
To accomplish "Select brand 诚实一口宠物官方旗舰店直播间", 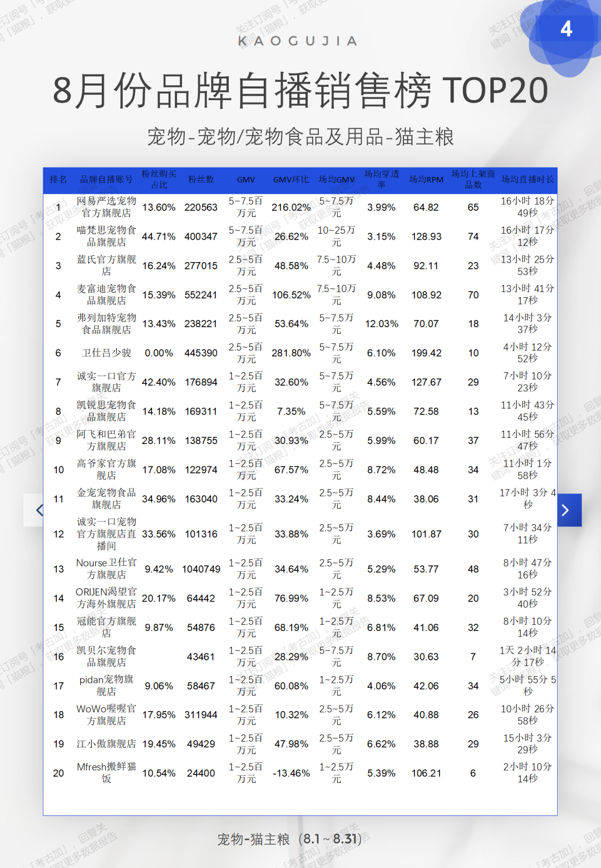I will 106,534.
